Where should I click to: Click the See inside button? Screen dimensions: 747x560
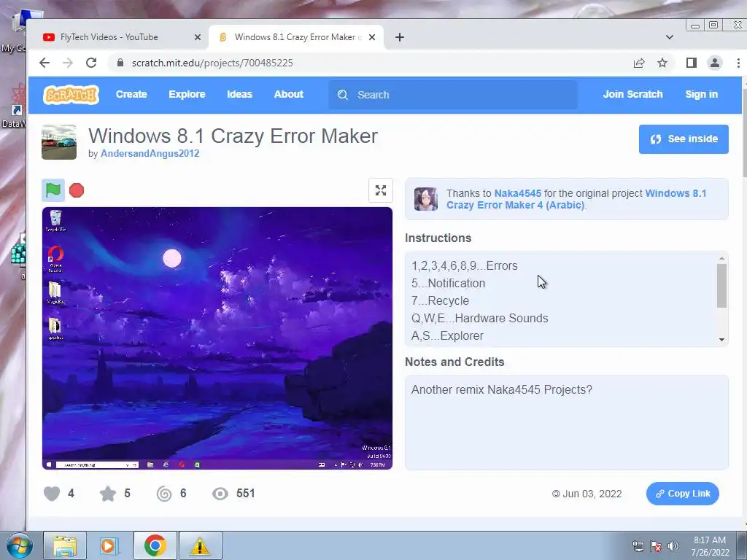(684, 139)
